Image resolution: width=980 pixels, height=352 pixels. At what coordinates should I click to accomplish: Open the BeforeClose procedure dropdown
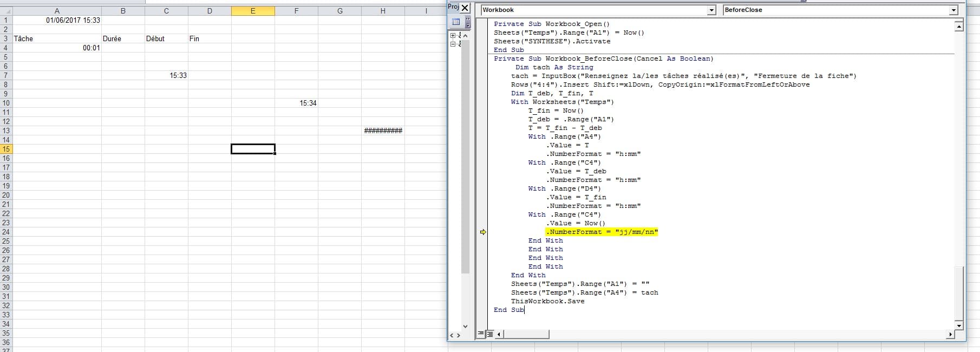[x=953, y=10]
